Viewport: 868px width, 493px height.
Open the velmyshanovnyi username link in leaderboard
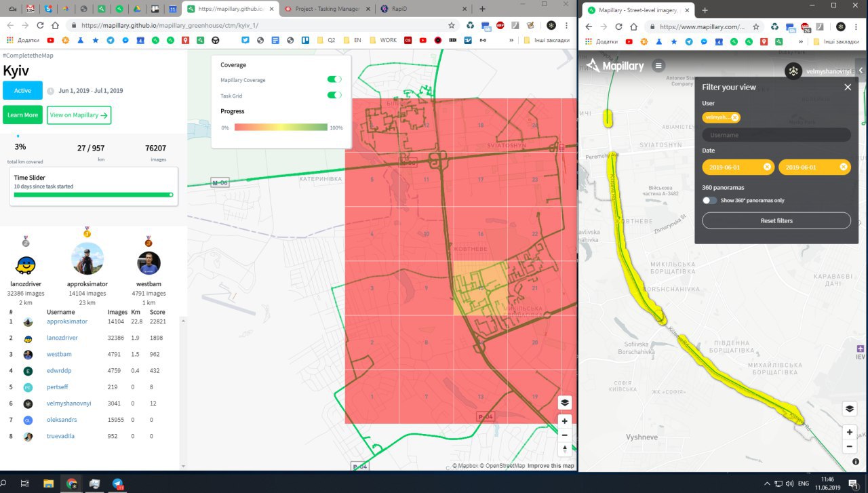click(x=68, y=403)
